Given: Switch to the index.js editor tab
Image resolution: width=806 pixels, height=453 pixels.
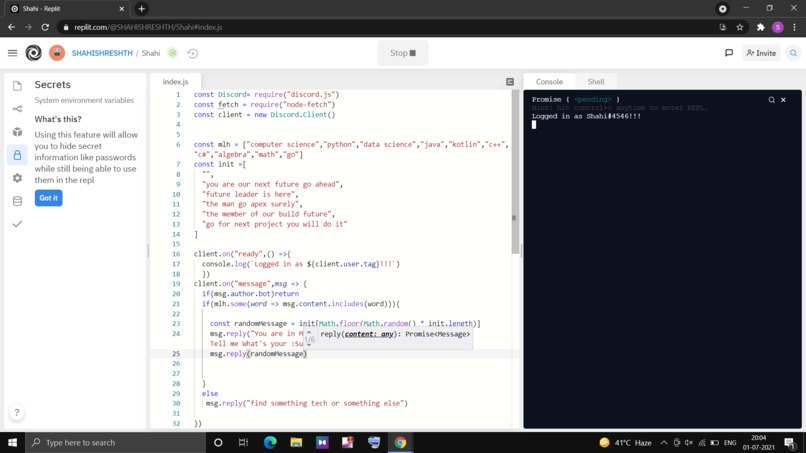Looking at the screenshot, I should 175,82.
